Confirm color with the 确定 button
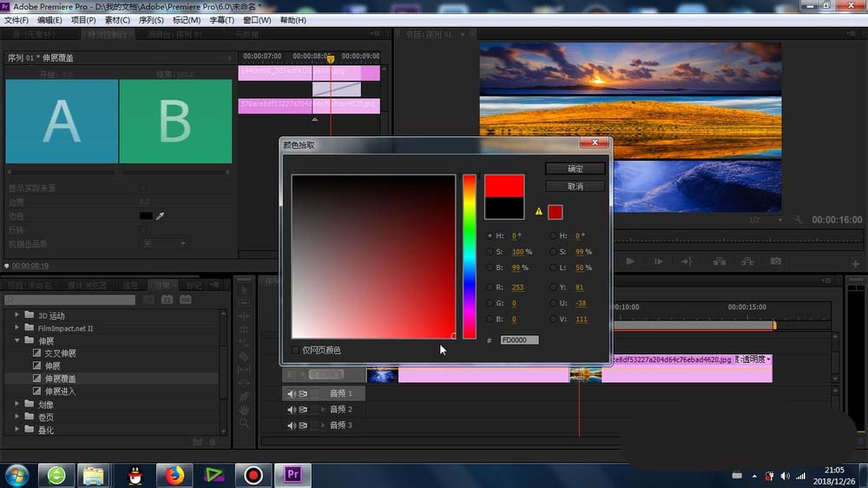The image size is (868, 488). pos(575,169)
